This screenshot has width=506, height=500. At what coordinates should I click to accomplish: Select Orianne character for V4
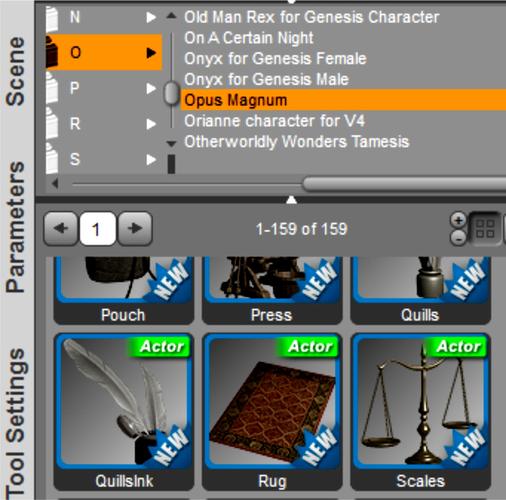coord(274,121)
